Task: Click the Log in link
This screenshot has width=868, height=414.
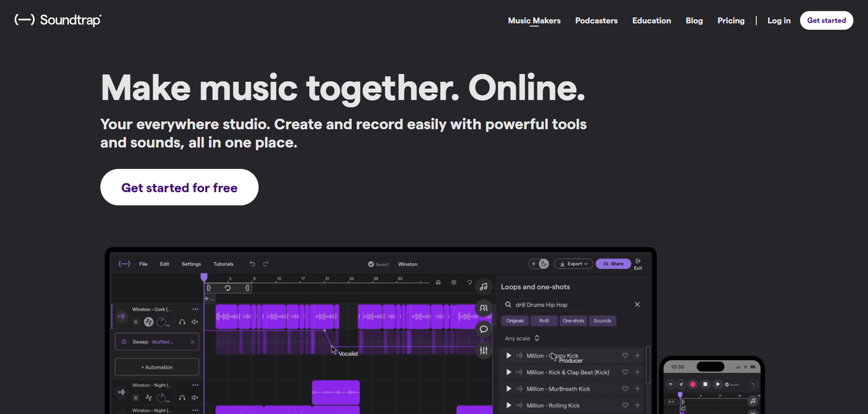Action: (778, 21)
